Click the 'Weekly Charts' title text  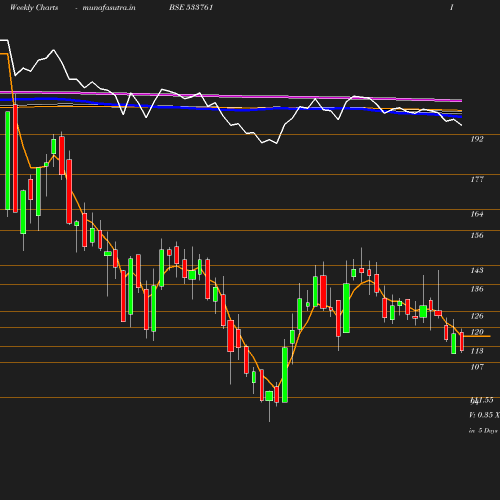[34, 7]
